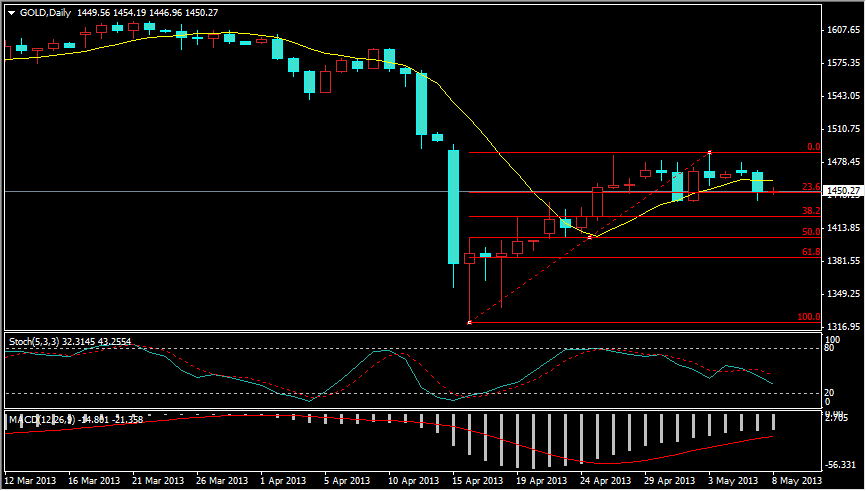Select the Fibonacci 23.6 level label
Image resolution: width=866 pixels, height=491 pixels.
(x=810, y=186)
